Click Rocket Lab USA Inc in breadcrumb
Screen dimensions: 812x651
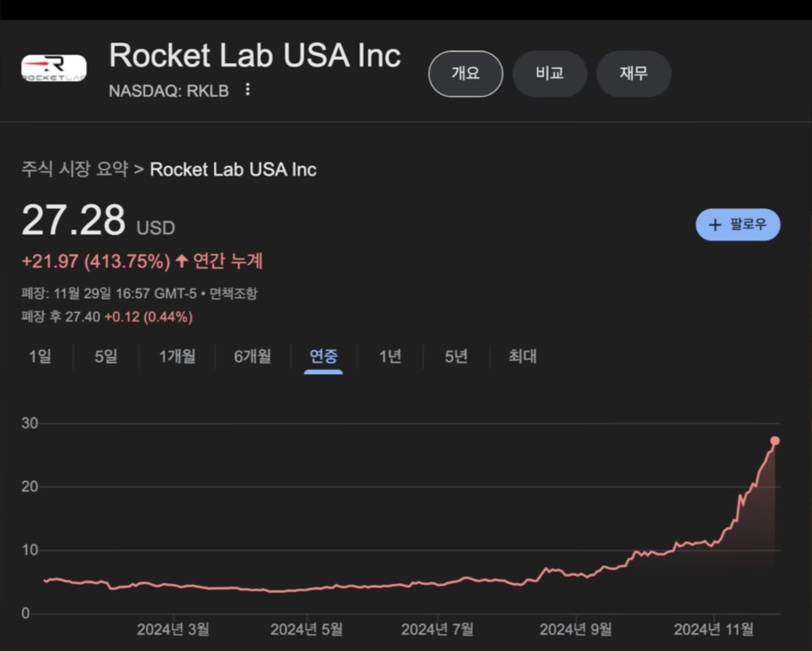pyautogui.click(x=233, y=169)
